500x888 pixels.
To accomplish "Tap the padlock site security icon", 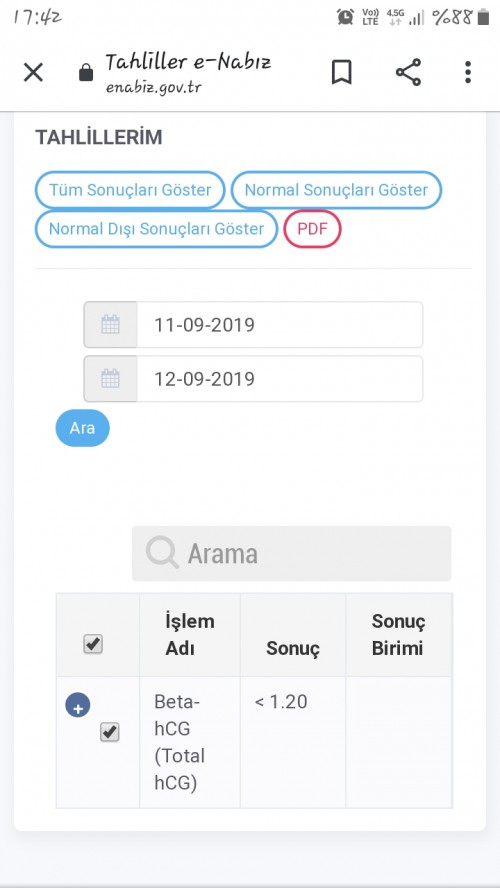I will (86, 72).
